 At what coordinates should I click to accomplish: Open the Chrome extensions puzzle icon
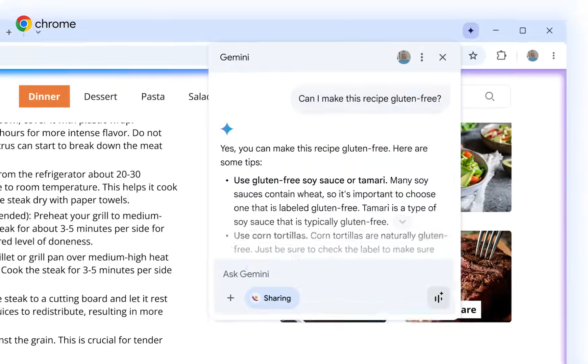(501, 56)
